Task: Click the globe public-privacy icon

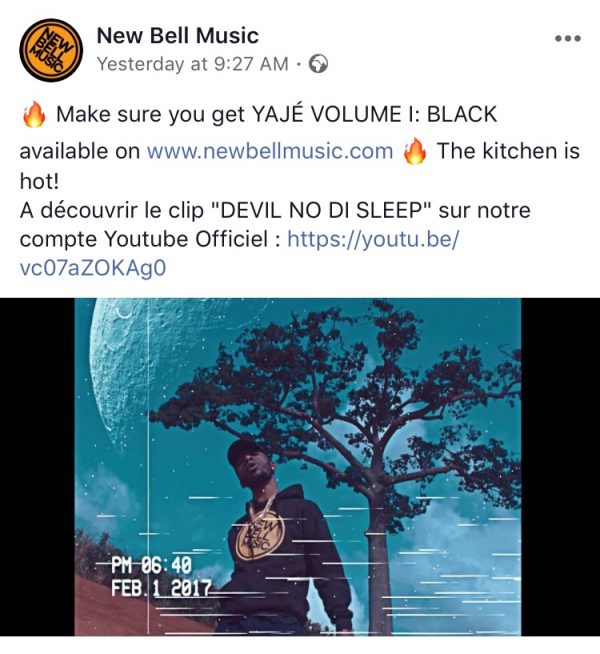Action: click(318, 64)
